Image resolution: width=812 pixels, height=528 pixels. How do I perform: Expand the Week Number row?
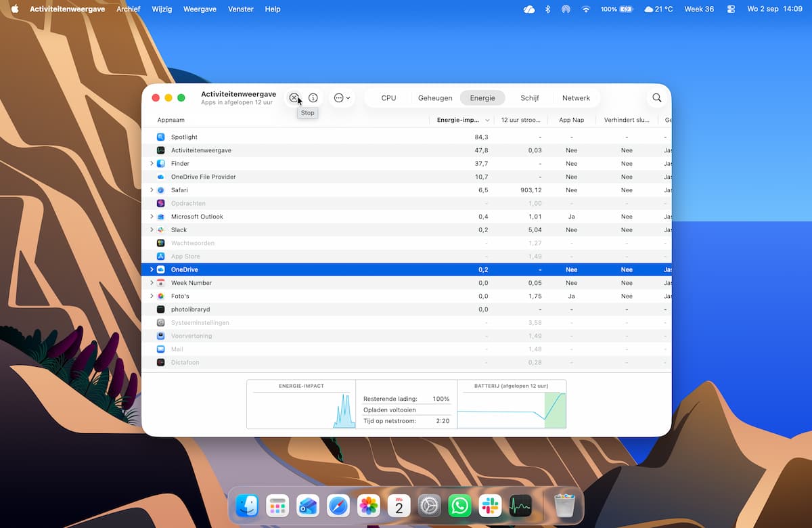[152, 282]
